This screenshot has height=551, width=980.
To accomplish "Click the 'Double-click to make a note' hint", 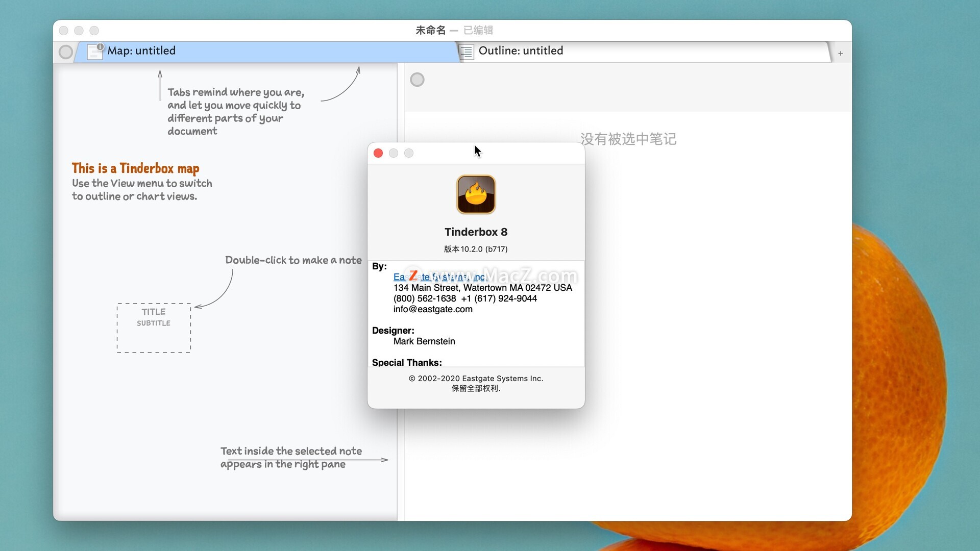I will pyautogui.click(x=293, y=260).
